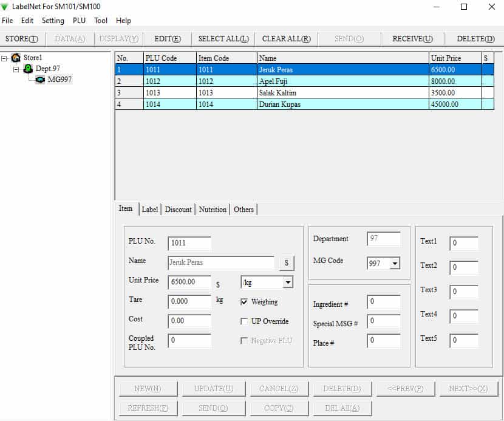Click the MG997 group icon

point(40,80)
